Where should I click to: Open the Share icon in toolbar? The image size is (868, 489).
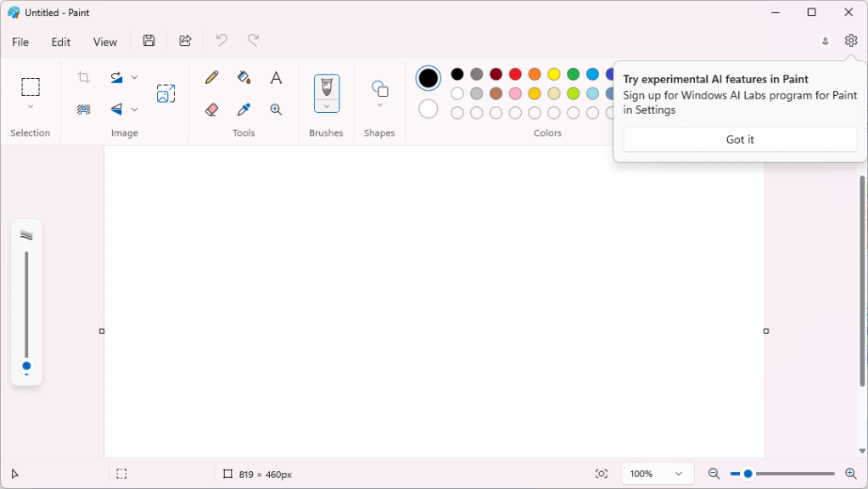(x=185, y=41)
